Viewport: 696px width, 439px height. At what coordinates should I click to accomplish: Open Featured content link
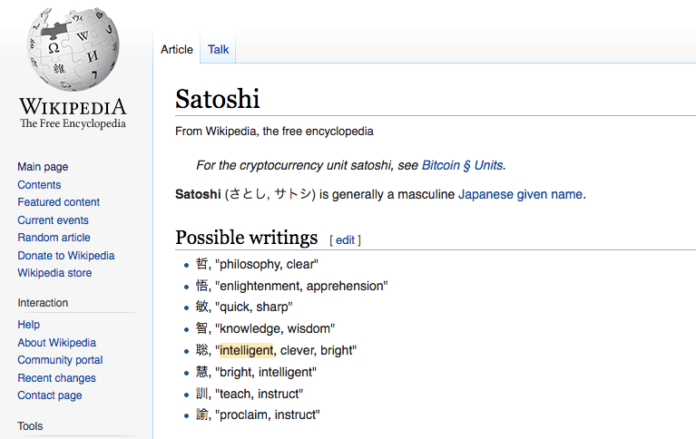(58, 202)
